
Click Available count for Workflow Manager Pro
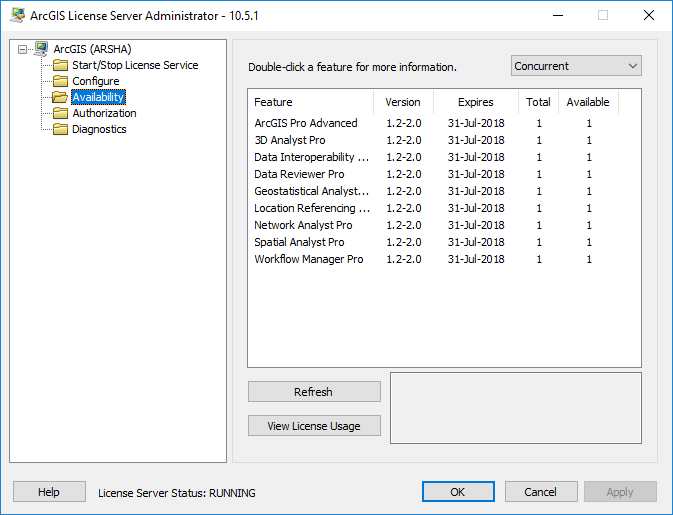589,259
